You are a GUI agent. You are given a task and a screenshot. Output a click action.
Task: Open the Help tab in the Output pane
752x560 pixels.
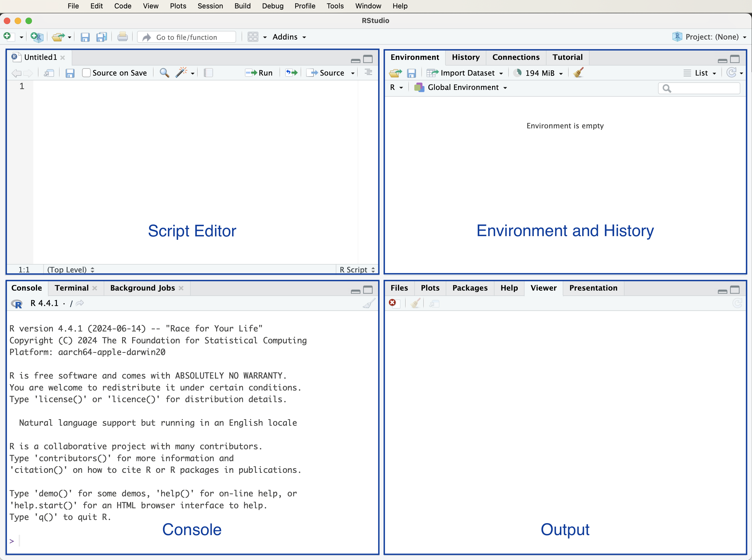pyautogui.click(x=509, y=288)
